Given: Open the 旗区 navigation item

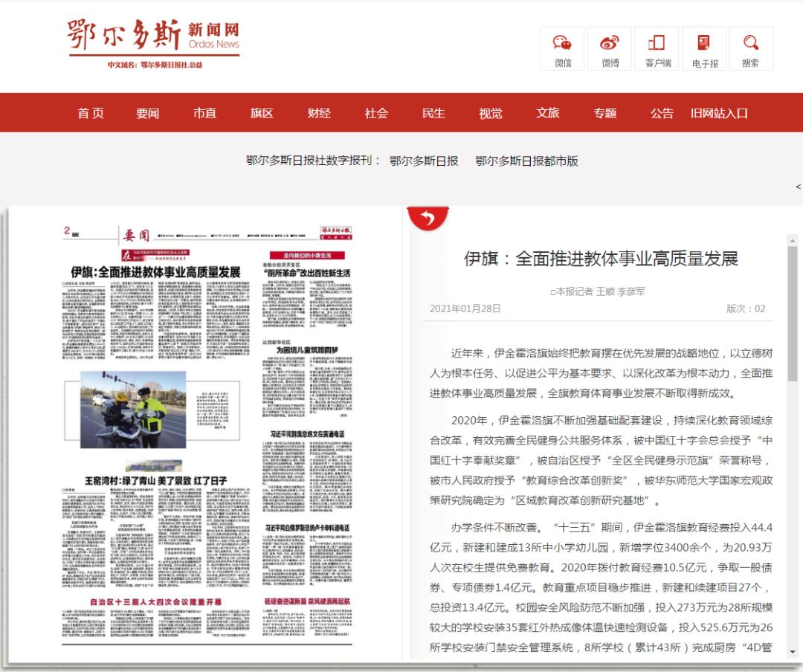Looking at the screenshot, I should coord(262,113).
